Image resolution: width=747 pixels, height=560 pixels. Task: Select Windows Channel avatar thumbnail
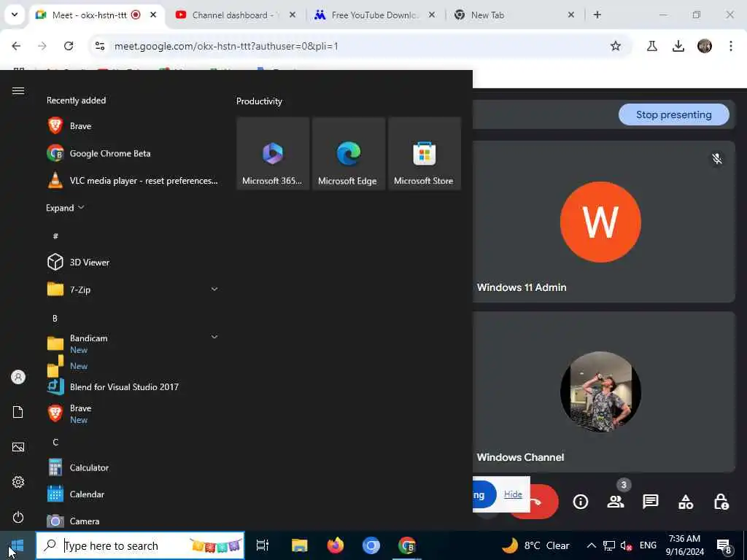[x=600, y=392]
